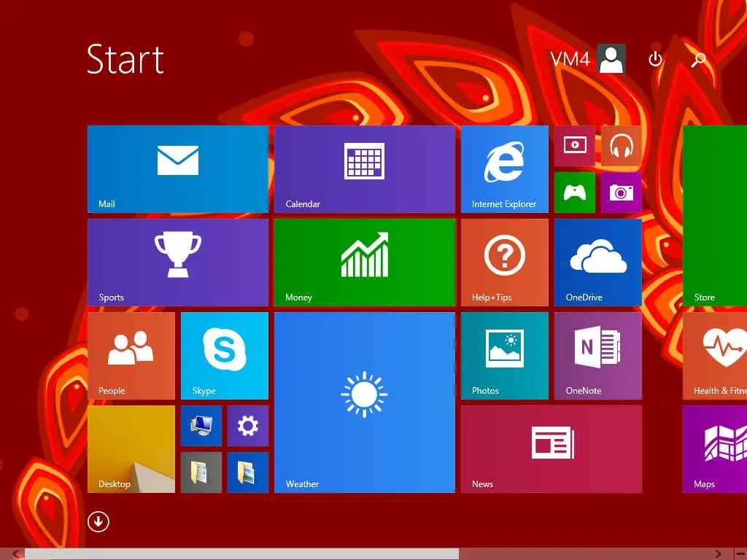This screenshot has width=747, height=560.
Task: Open the Pictures folder tile on blue background
Action: (248, 472)
